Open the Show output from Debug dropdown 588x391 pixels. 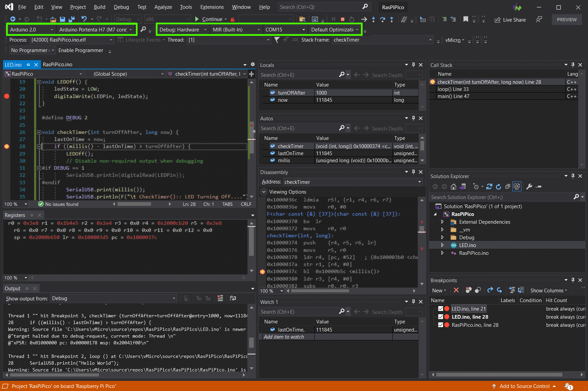pos(114,298)
